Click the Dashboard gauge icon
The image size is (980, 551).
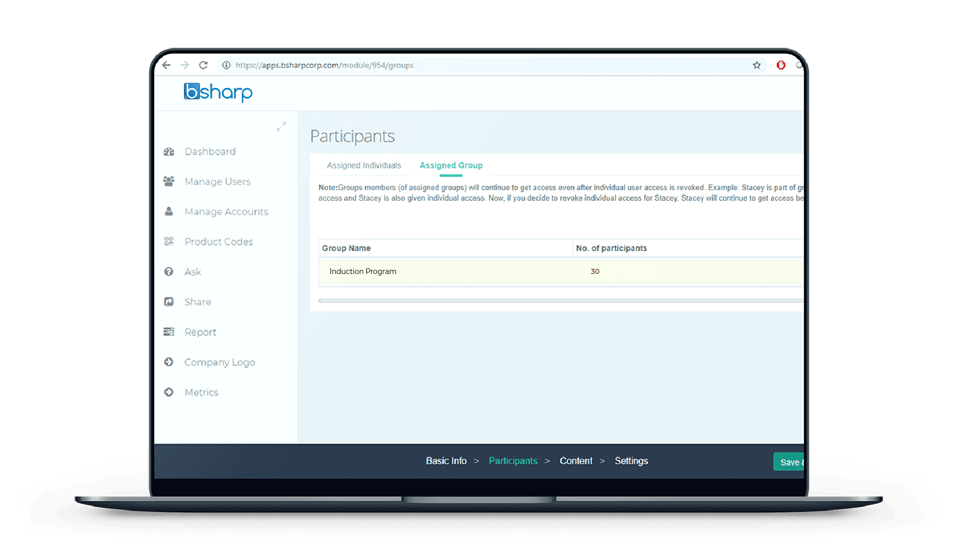[x=169, y=152]
